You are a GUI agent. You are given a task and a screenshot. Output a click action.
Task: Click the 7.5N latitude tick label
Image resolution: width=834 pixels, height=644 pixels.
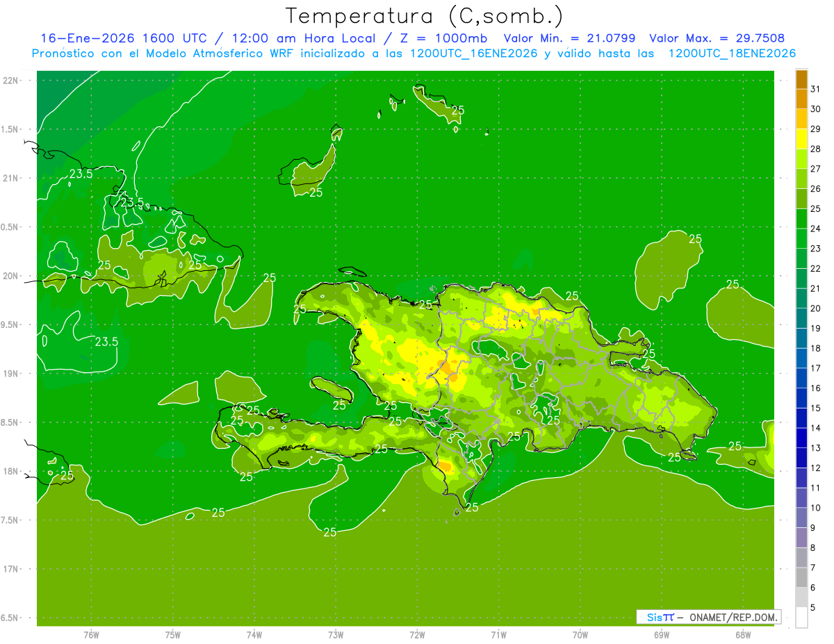pyautogui.click(x=10, y=520)
